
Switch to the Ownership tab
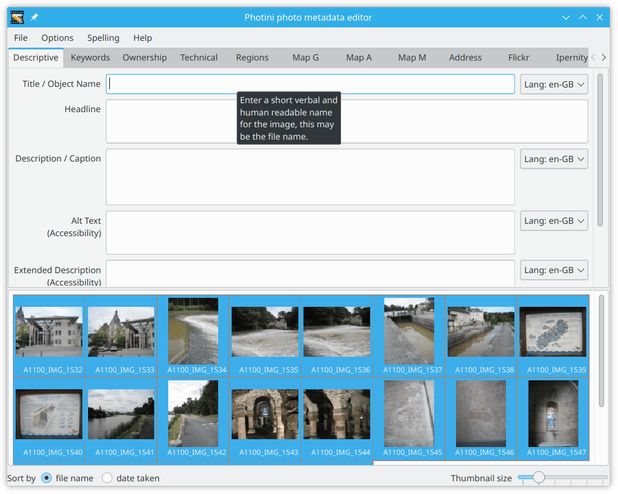[144, 58]
